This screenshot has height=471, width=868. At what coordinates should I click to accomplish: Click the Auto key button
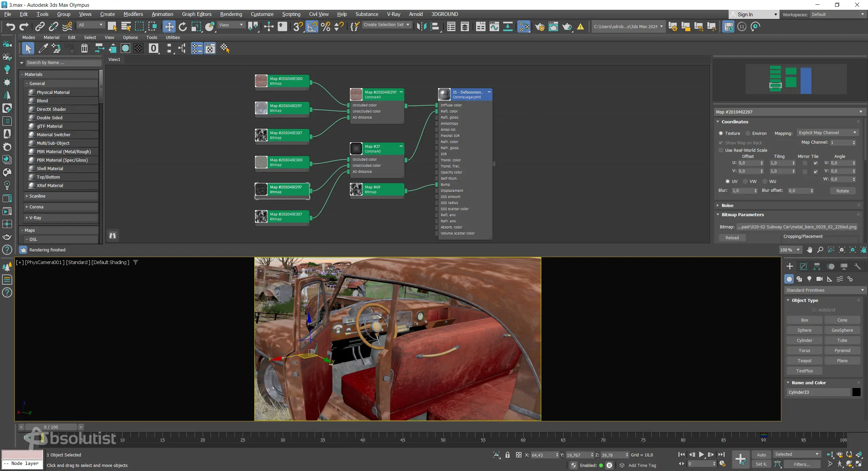click(761, 455)
